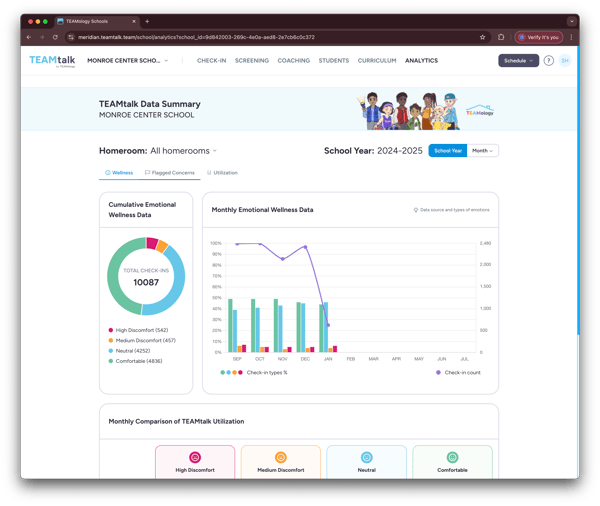The height and width of the screenshot is (506, 600).
Task: Select the School Year toggle button
Action: [x=448, y=151]
